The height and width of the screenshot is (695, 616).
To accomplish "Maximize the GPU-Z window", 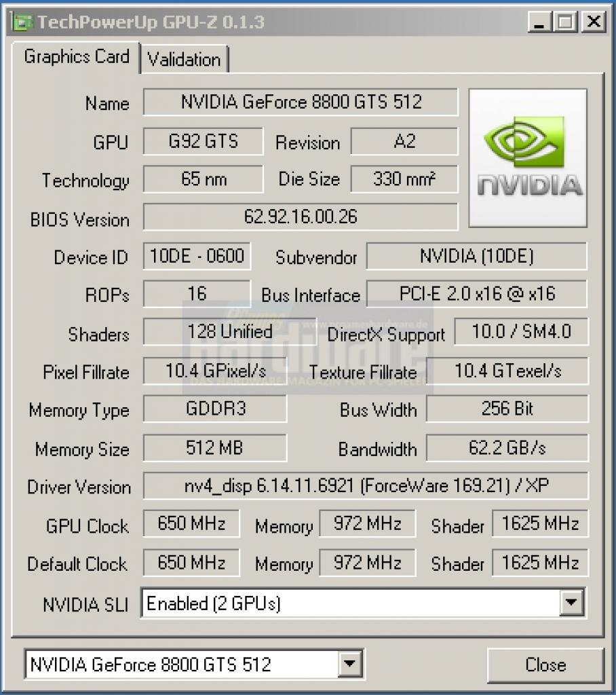I will tap(565, 22).
